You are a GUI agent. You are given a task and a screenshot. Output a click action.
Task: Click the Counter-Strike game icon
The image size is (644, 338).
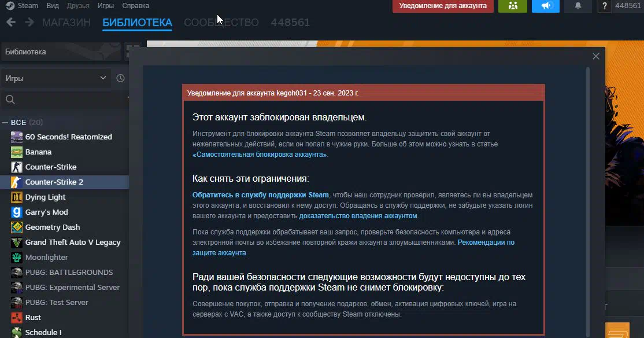tap(16, 167)
